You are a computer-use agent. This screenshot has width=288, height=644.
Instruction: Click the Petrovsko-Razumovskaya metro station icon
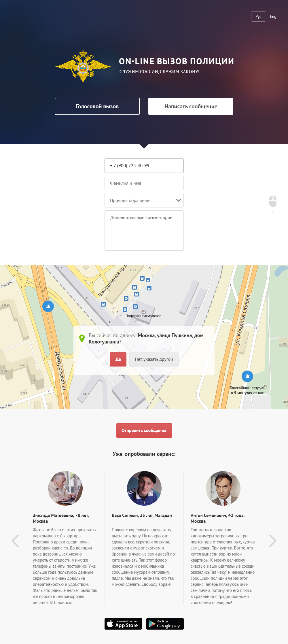tap(144, 312)
